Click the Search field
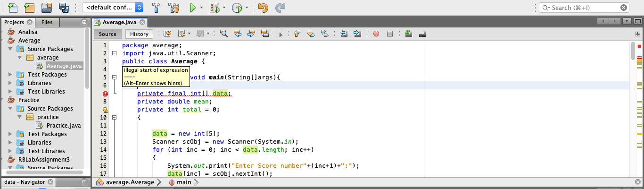The image size is (644, 189). (584, 8)
